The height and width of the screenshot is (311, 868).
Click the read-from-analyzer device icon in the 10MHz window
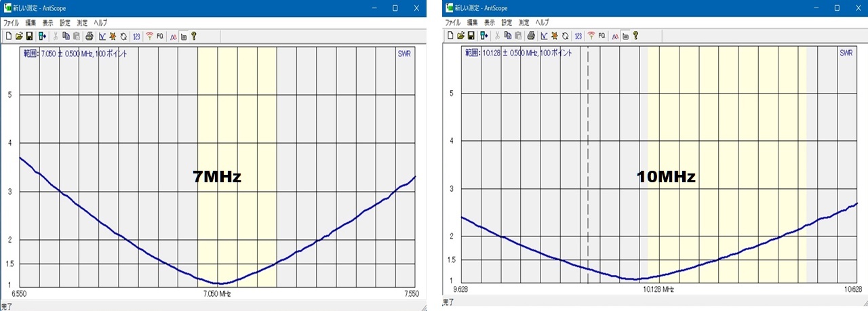point(484,35)
